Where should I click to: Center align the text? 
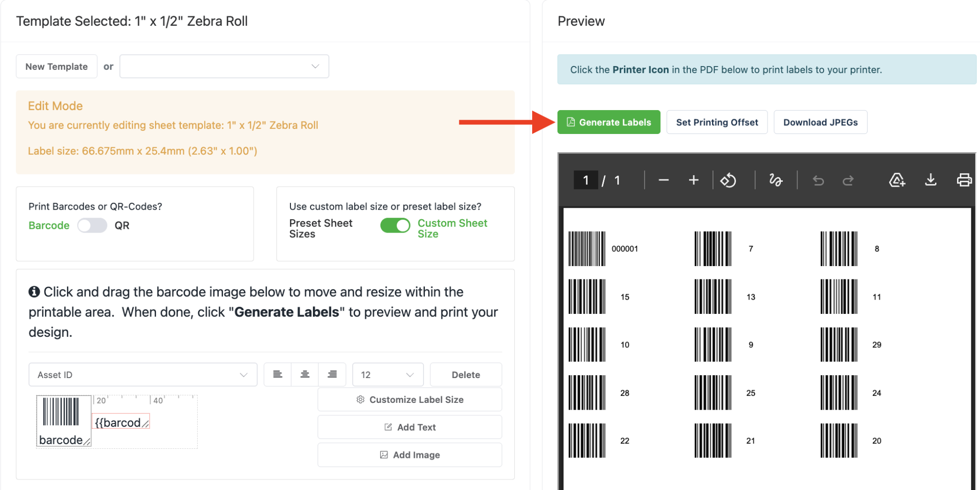(x=305, y=375)
